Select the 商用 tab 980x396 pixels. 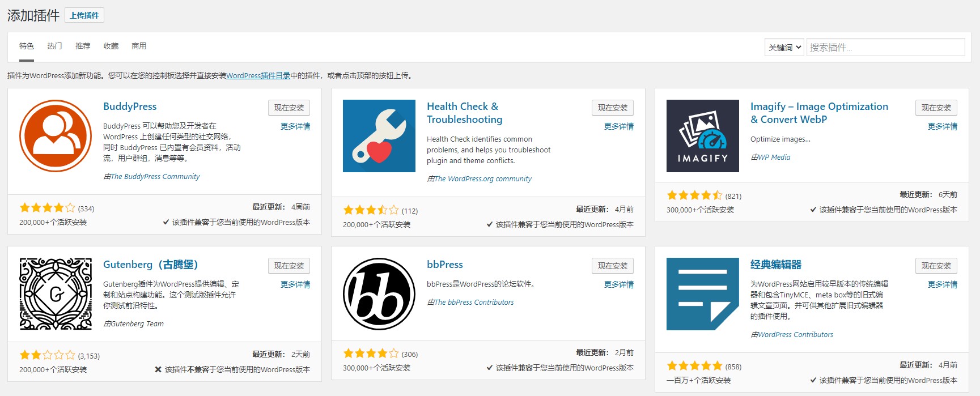139,46
